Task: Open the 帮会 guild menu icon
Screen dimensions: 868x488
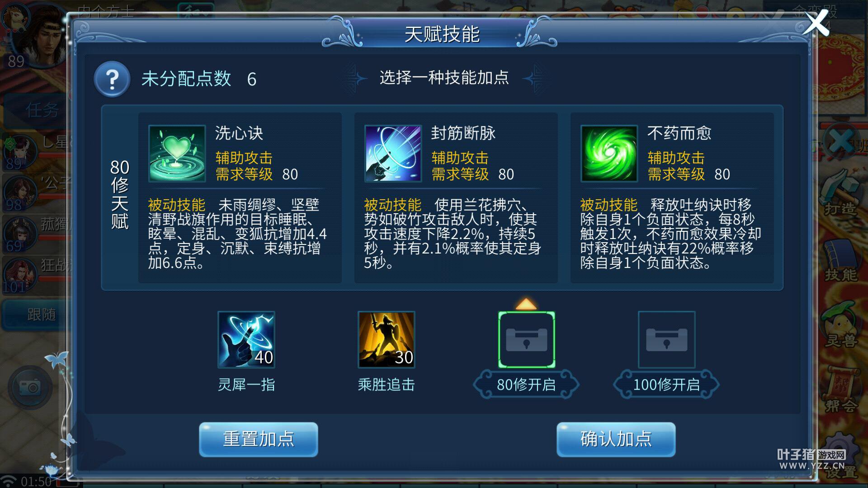Action: (840, 389)
